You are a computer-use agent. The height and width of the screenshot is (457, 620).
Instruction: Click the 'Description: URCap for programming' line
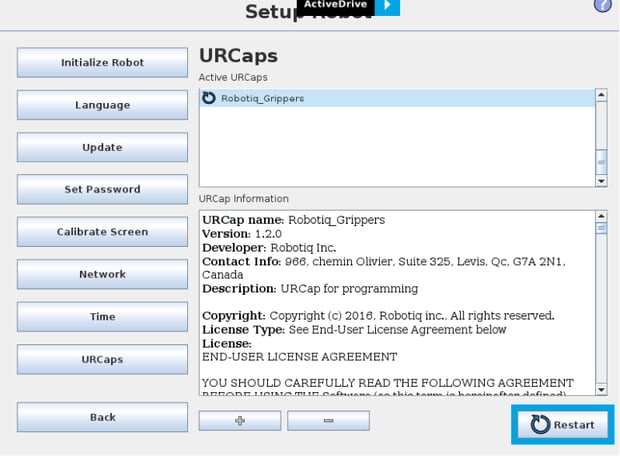[310, 289]
